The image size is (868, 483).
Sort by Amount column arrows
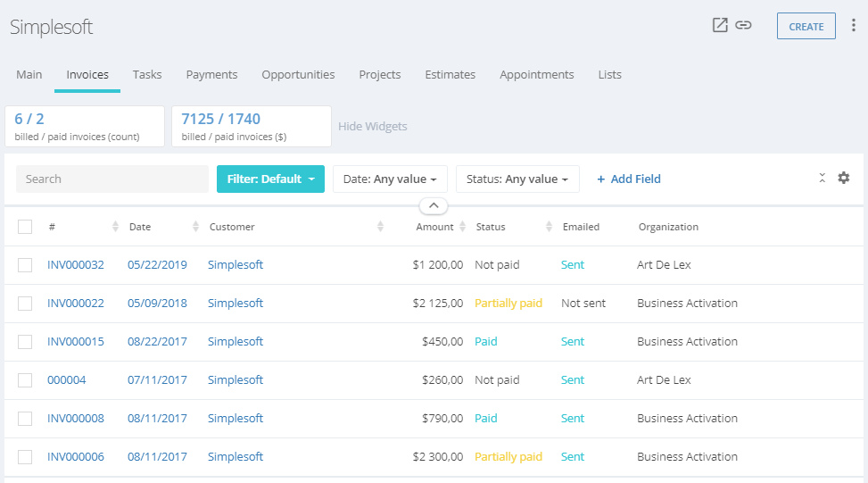click(x=462, y=227)
